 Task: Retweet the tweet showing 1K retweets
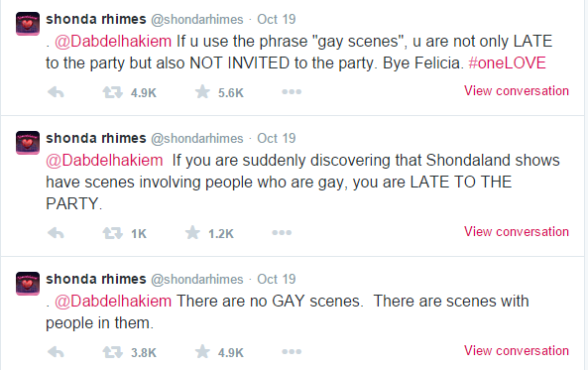(x=112, y=233)
